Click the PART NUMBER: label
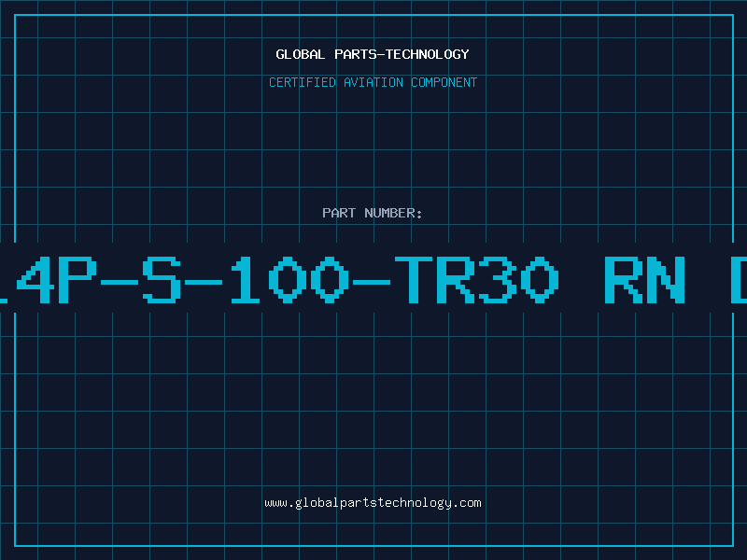Image resolution: width=747 pixels, height=560 pixels. (372, 213)
